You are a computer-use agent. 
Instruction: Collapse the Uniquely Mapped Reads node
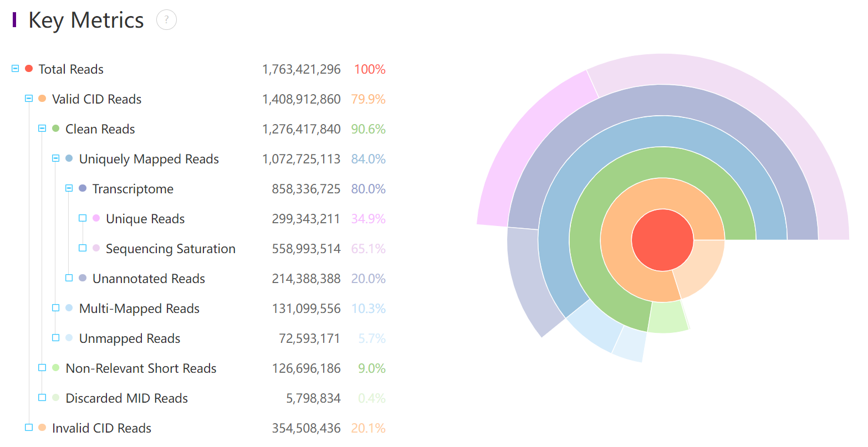(55, 158)
